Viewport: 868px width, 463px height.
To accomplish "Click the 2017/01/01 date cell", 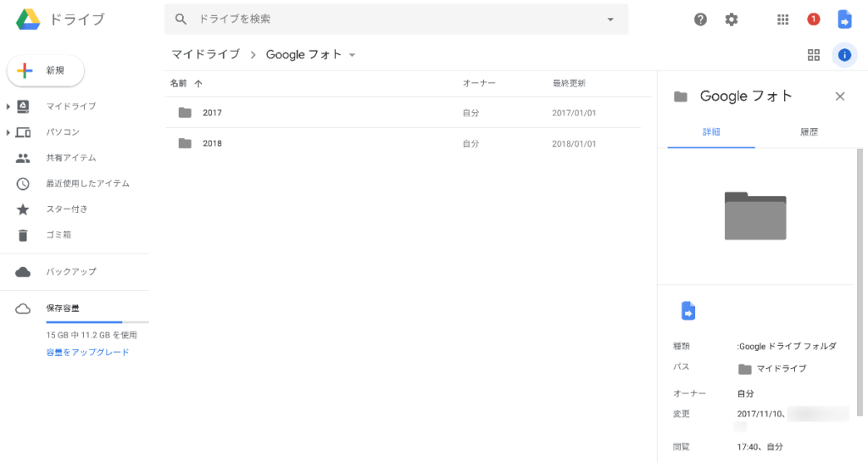I will click(x=574, y=113).
